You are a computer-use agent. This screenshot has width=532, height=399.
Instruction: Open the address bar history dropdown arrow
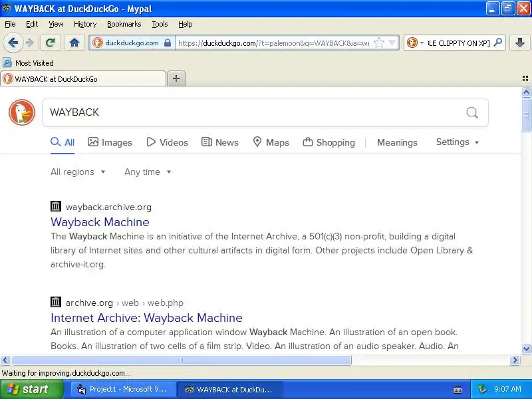tap(392, 43)
